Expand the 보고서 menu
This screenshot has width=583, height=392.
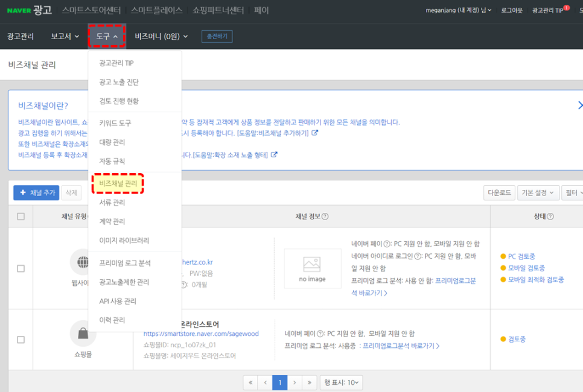(x=65, y=36)
